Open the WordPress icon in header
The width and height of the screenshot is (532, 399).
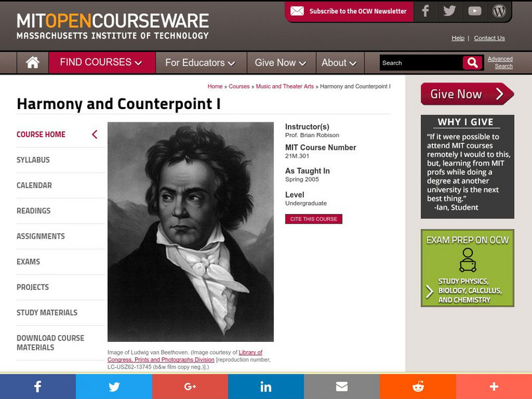click(499, 11)
